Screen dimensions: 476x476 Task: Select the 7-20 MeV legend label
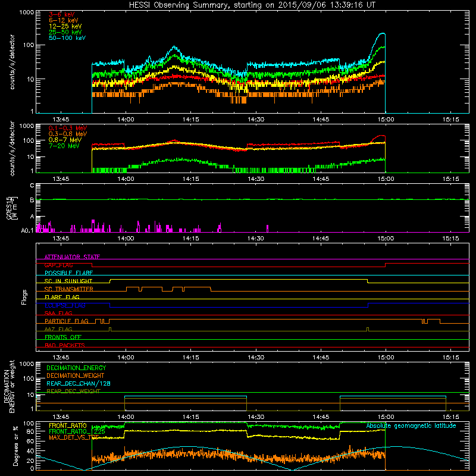64,146
